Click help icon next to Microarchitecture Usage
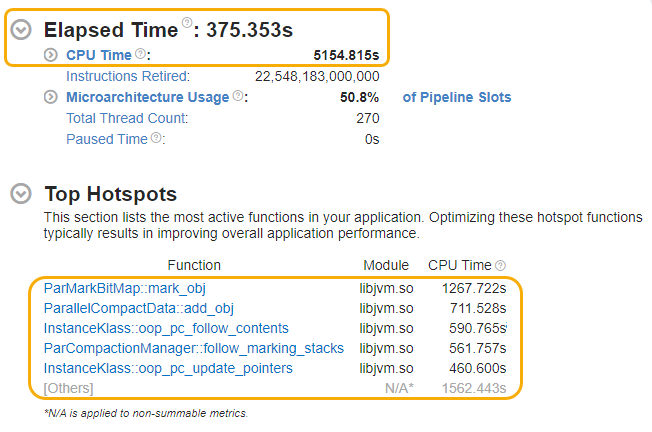 coord(238,96)
